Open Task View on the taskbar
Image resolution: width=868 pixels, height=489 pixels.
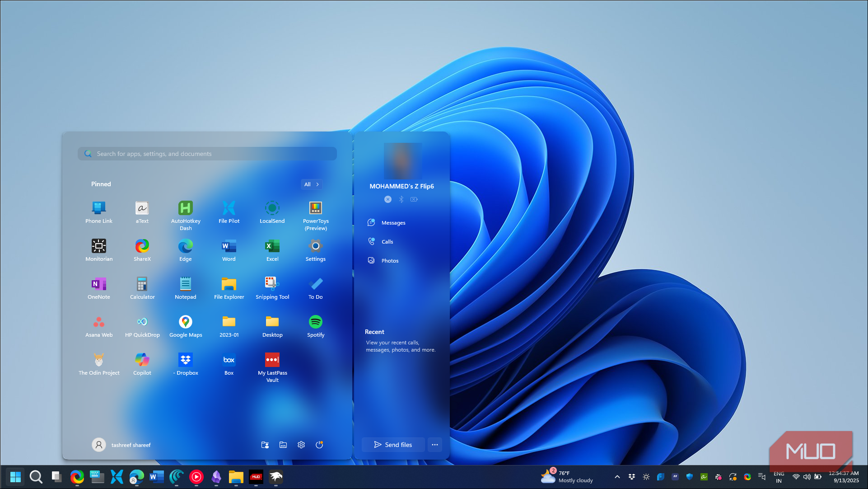(56, 477)
